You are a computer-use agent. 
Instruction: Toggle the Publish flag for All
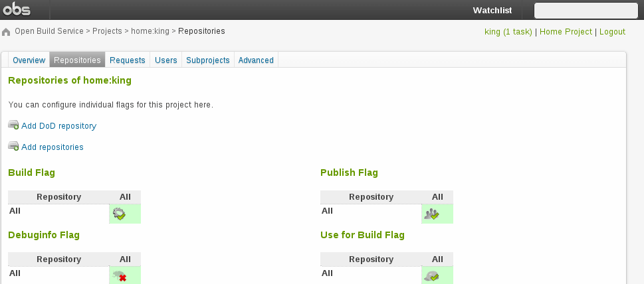pyautogui.click(x=432, y=214)
